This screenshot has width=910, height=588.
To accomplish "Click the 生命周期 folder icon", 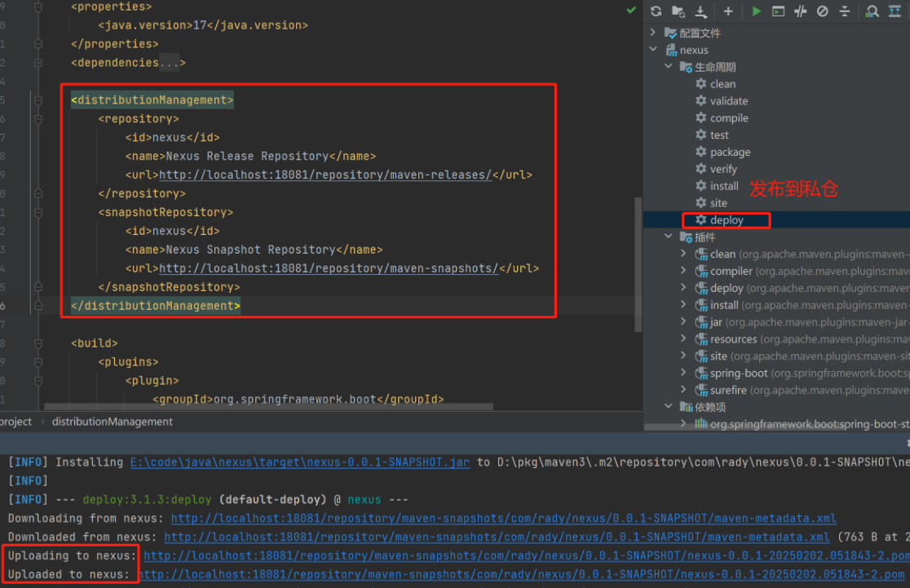I will point(686,67).
